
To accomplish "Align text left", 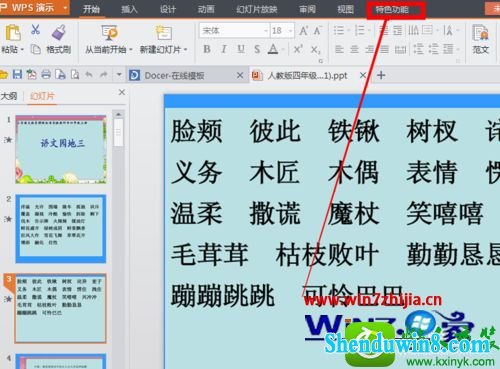I will pos(339,49).
